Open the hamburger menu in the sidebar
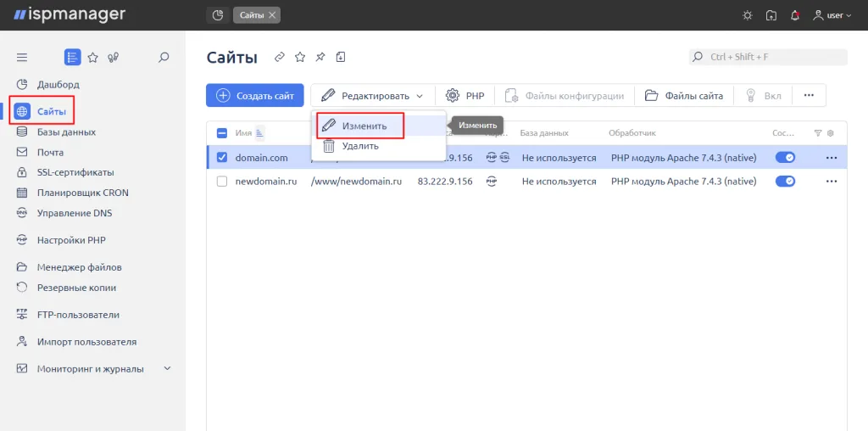The width and height of the screenshot is (868, 431). click(21, 57)
